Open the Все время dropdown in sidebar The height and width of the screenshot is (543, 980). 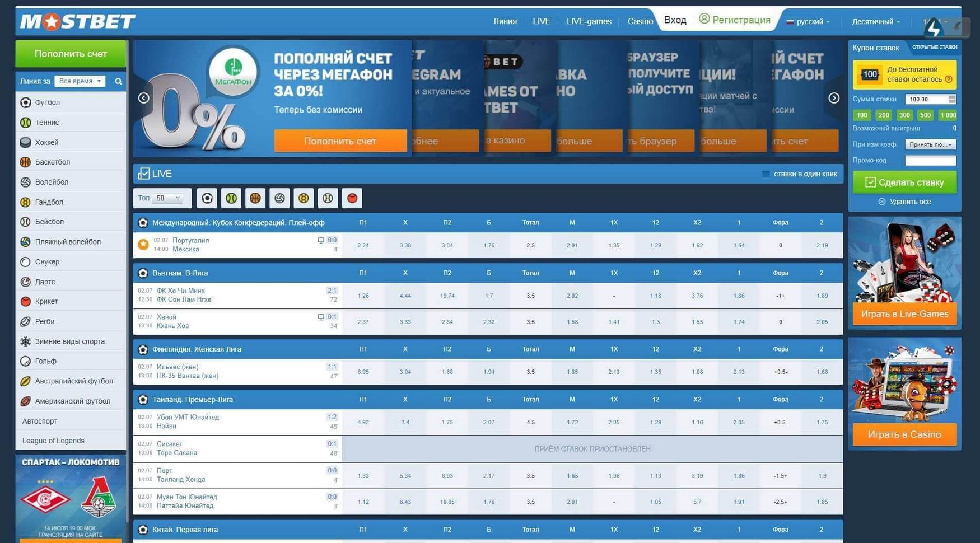point(80,81)
